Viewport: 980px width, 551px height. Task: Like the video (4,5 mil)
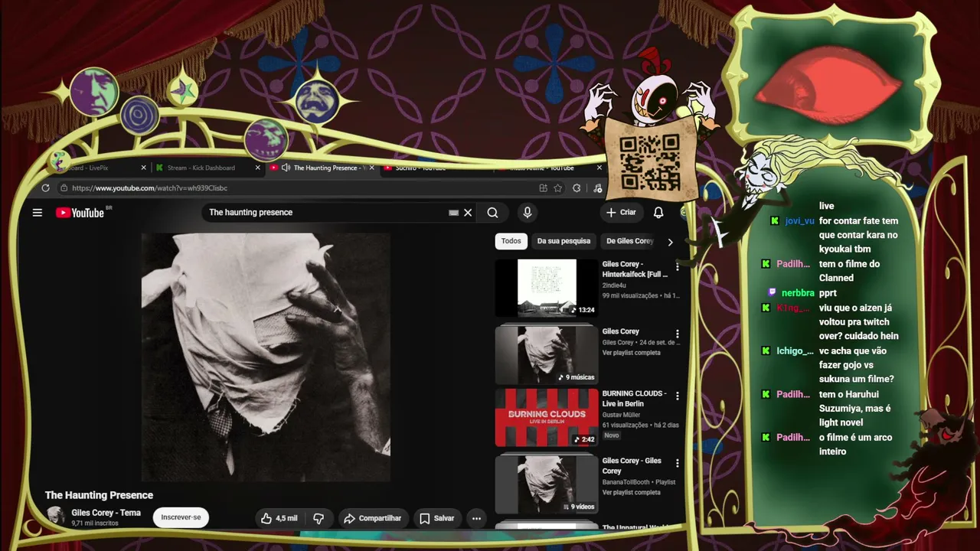tap(279, 518)
